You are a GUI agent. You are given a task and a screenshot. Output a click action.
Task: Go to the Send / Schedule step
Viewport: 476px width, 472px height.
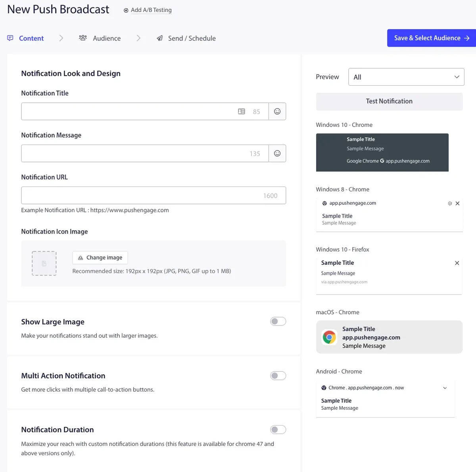[x=186, y=38]
